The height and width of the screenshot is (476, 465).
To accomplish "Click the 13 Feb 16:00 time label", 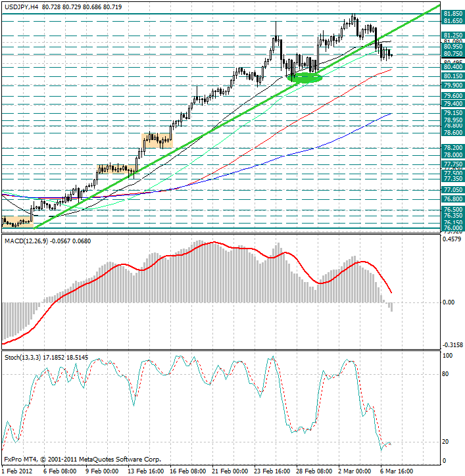I will click(146, 471).
